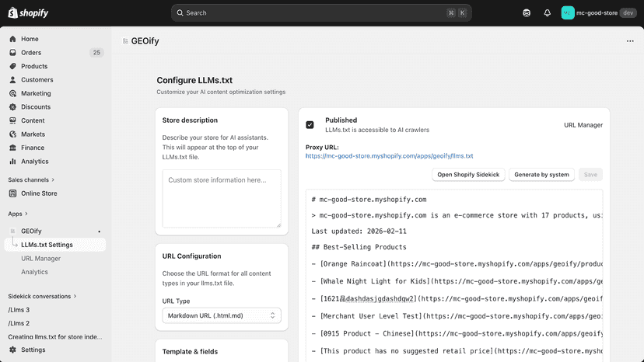Click the Orders count badge 25
This screenshot has width=644, height=362.
(x=96, y=53)
